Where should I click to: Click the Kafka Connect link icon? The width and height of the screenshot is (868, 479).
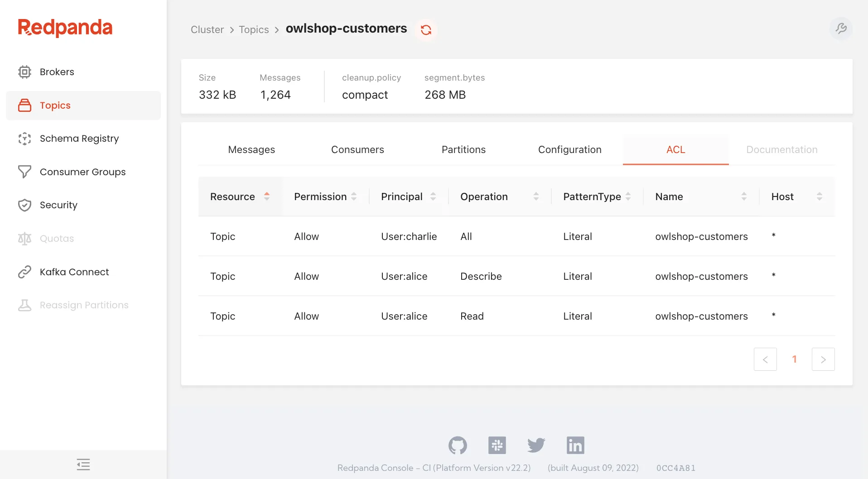pos(24,272)
